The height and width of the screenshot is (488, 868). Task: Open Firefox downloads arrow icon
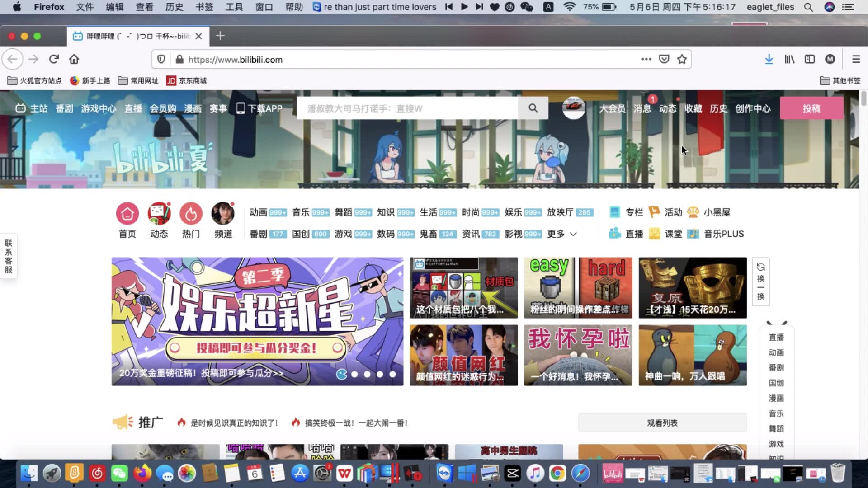click(x=769, y=59)
